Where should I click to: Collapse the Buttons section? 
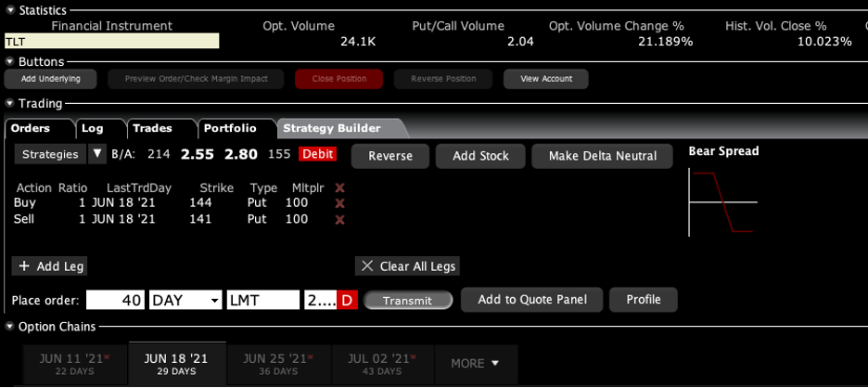10,62
